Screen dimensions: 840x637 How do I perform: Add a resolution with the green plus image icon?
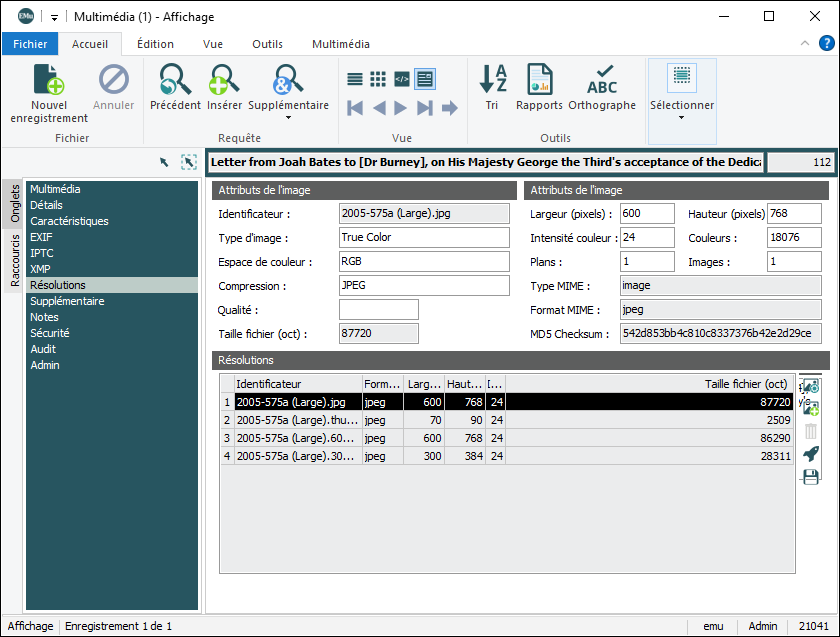(811, 408)
